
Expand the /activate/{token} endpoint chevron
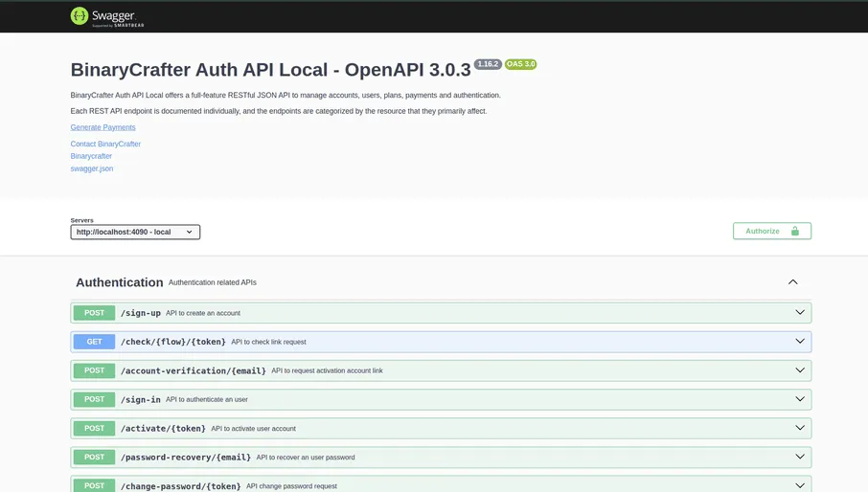coord(800,428)
